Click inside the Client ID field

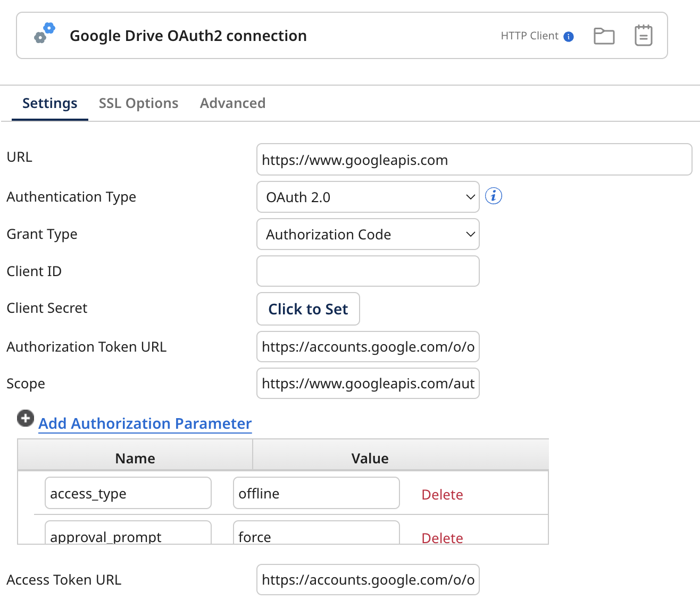click(368, 271)
